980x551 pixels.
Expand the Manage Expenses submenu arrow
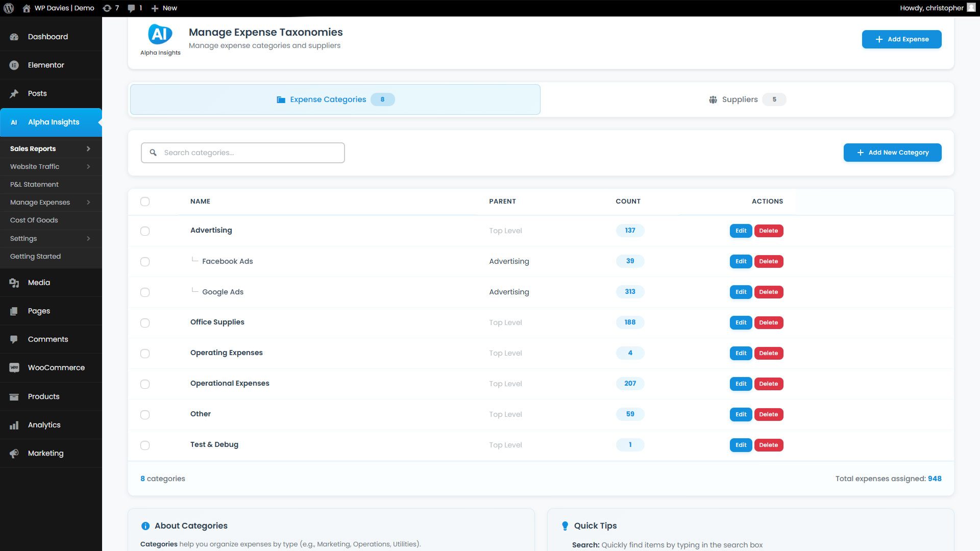coord(88,203)
